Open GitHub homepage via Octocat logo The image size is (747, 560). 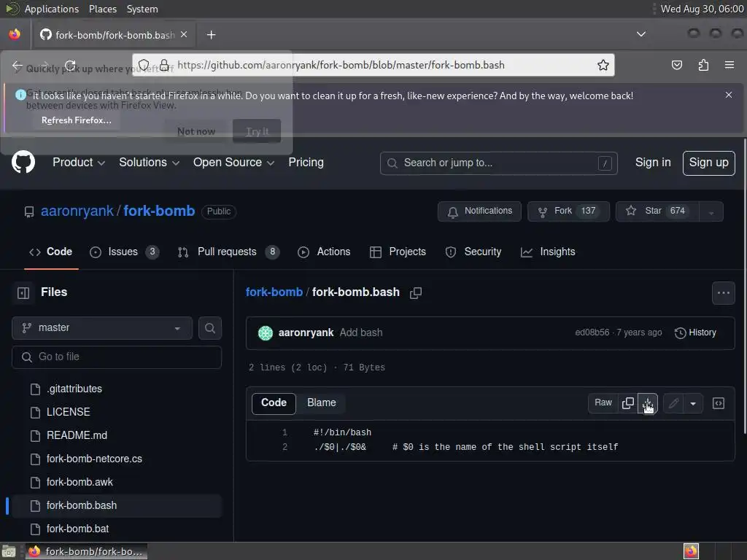click(x=23, y=163)
